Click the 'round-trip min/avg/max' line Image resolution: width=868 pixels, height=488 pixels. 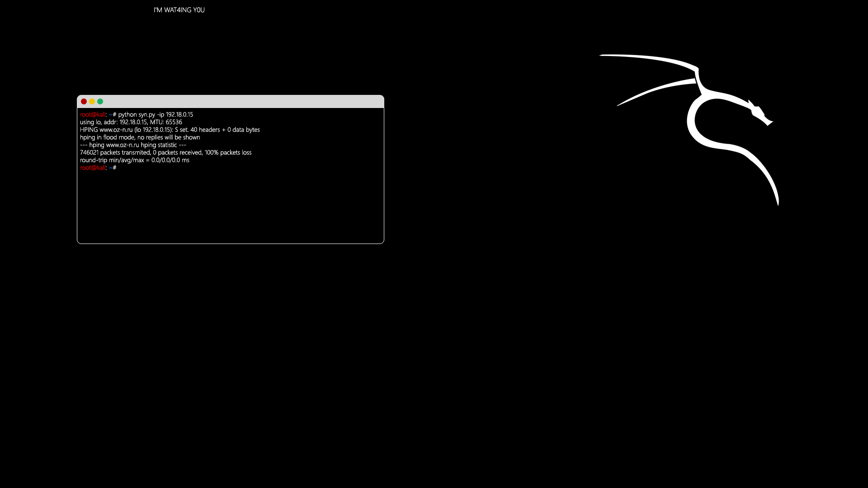(x=134, y=160)
